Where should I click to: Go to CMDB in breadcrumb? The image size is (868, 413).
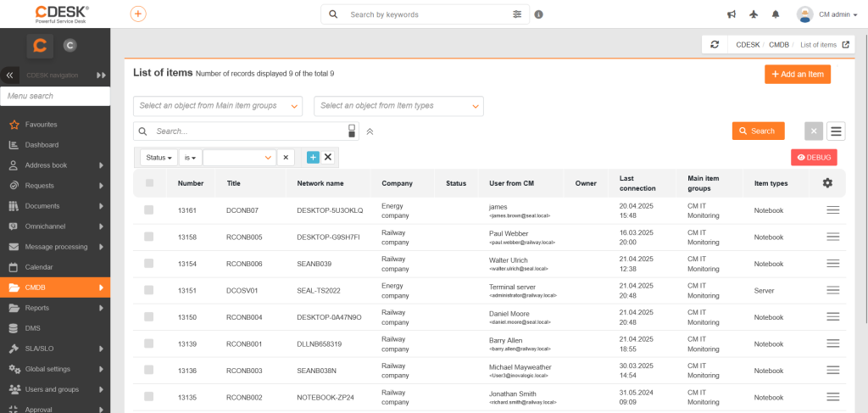(x=779, y=45)
